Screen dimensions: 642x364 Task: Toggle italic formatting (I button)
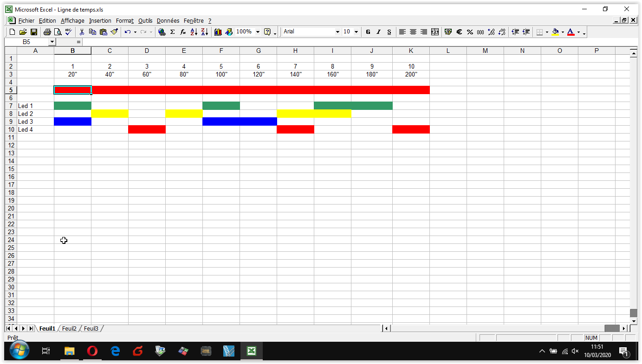point(378,32)
